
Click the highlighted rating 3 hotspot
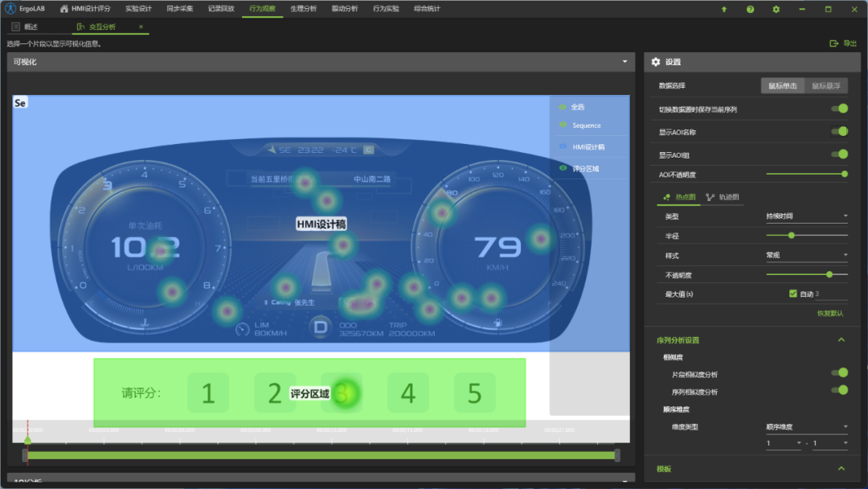[x=345, y=394]
